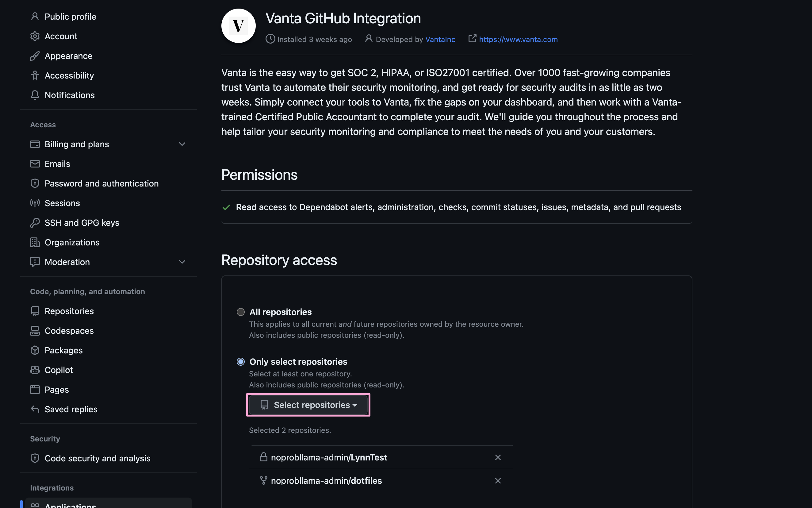812x508 pixels.
Task: Click the Public profile person icon
Action: coord(35,17)
